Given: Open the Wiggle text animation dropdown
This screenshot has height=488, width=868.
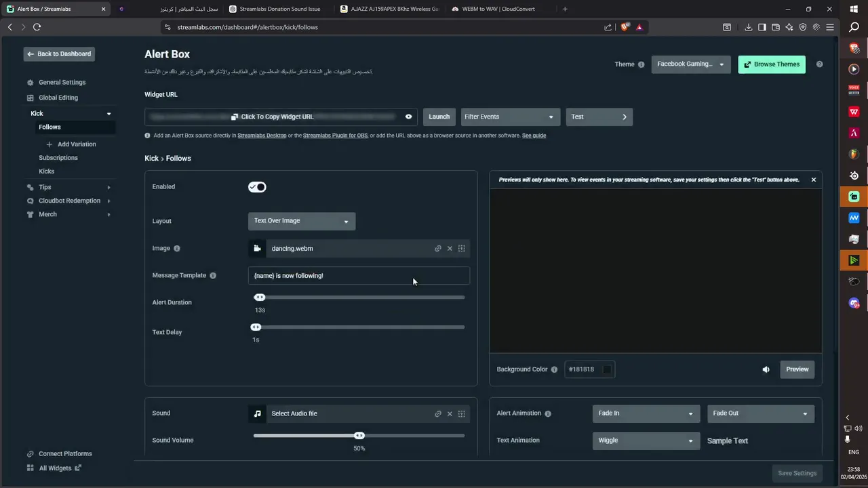Looking at the screenshot, I should click(x=646, y=441).
